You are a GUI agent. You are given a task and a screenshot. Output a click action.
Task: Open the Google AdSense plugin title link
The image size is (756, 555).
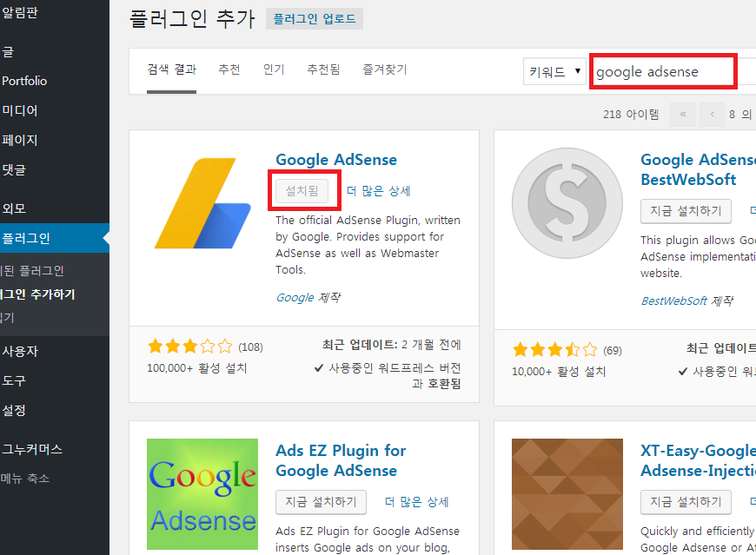tap(335, 160)
